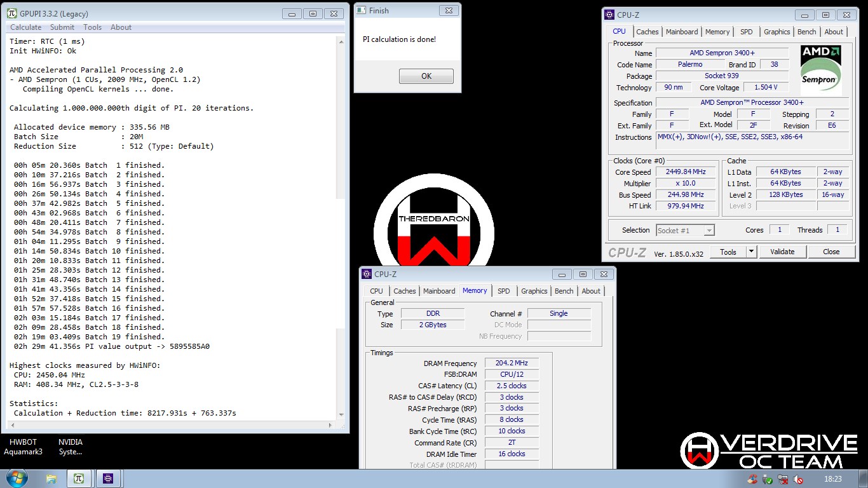Close the Finish dialog with X button

(x=448, y=11)
